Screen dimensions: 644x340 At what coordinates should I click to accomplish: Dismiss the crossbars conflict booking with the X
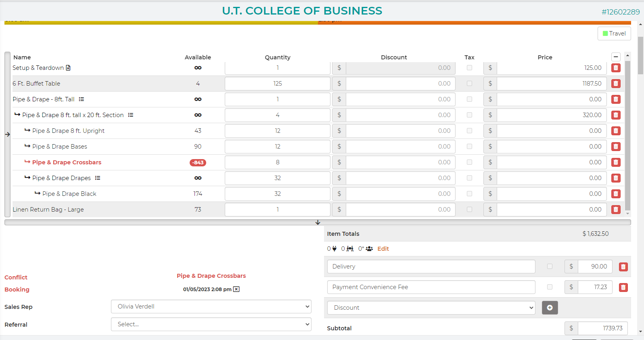[236, 289]
